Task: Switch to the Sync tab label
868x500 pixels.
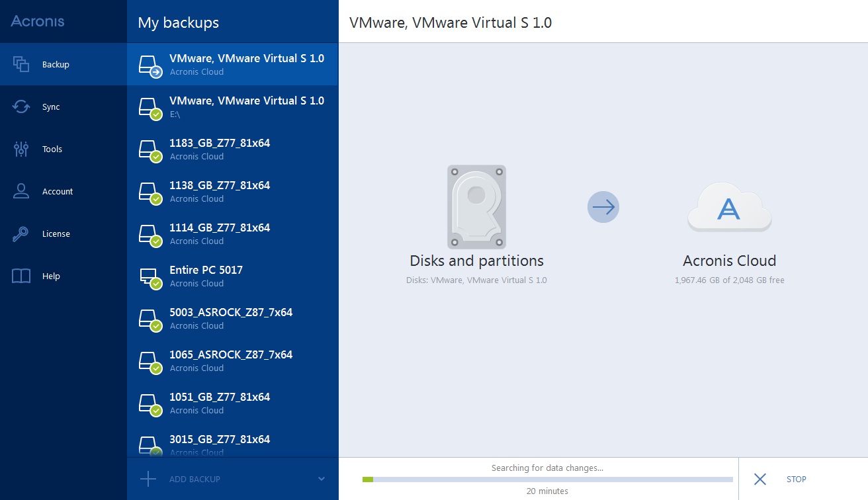Action: point(51,107)
